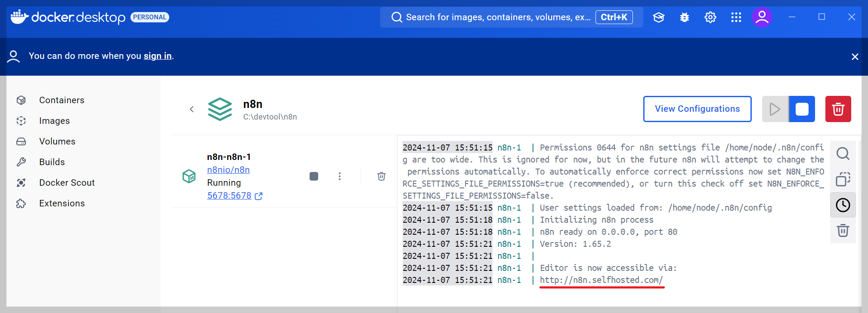The image size is (868, 313).
Task: Open the n8n-n8n-1 more actions menu
Action: tap(340, 176)
